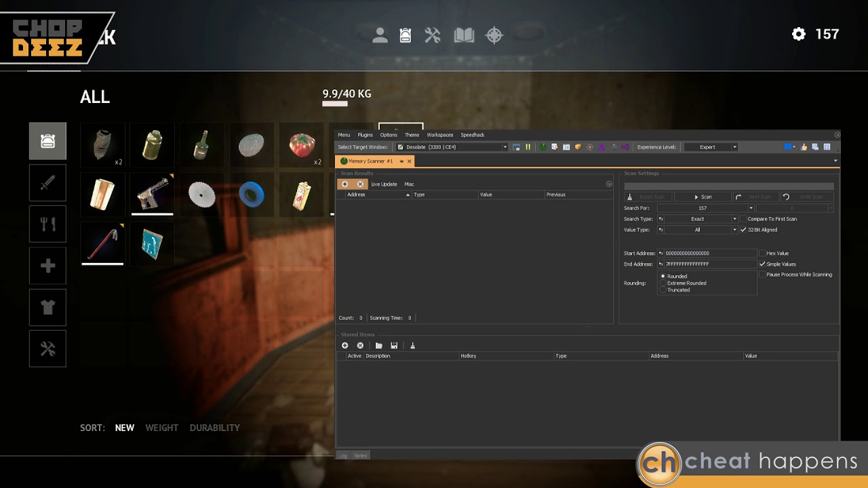868x488 pixels.
Task: Open the crafting tools icon in top game menu
Action: pos(433,35)
